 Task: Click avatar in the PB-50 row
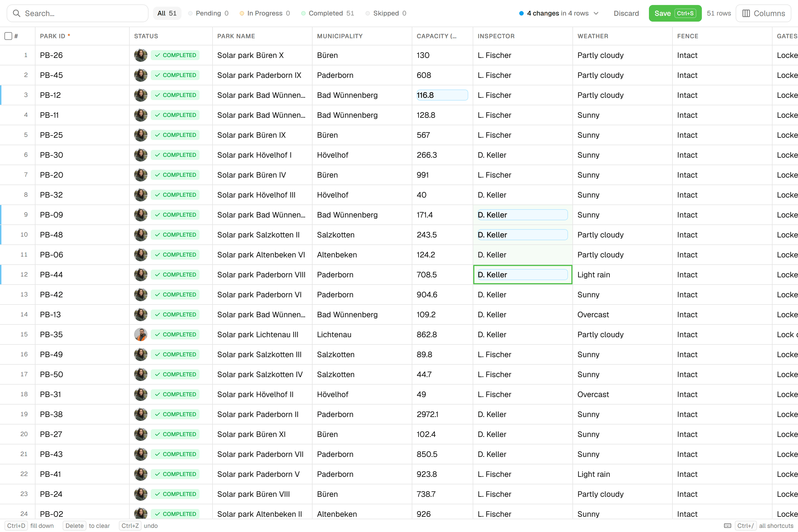point(140,375)
